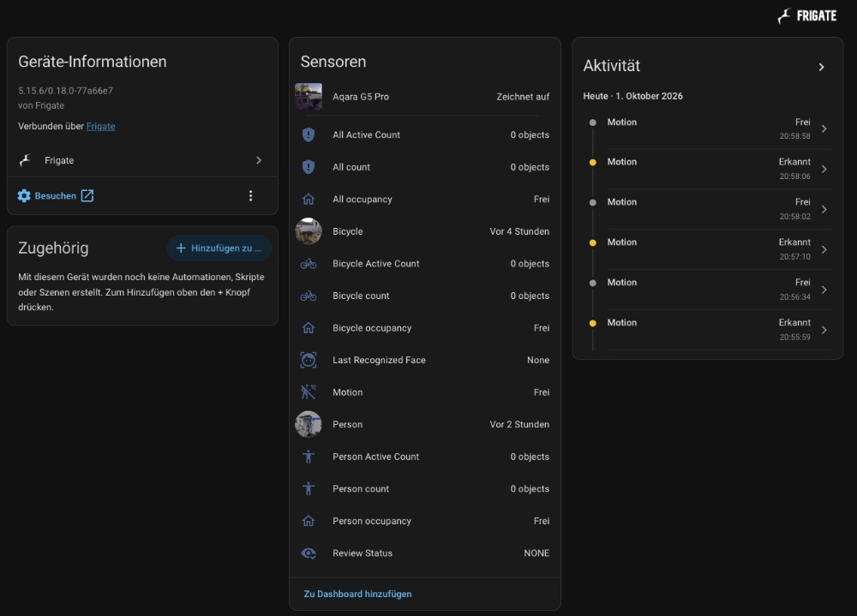Viewport: 857px width, 616px height.
Task: Open the three-dot menu in Geräte-Informationen
Action: click(251, 195)
